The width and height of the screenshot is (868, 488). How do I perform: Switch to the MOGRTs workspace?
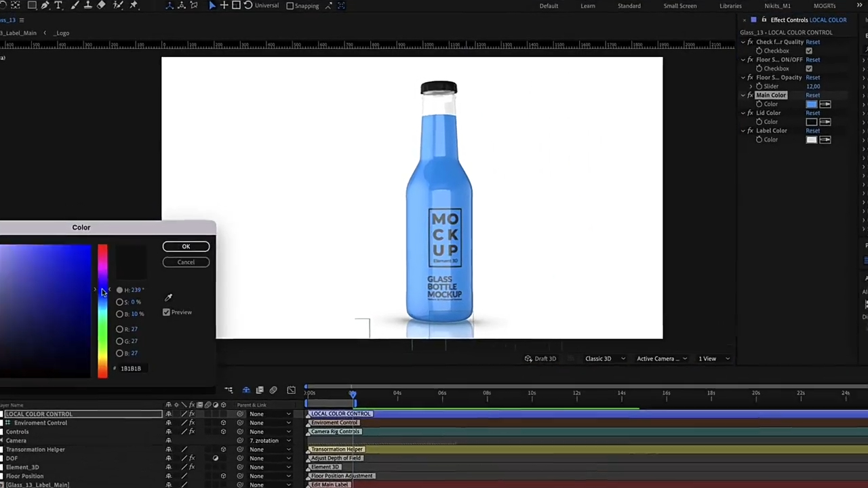click(x=825, y=6)
